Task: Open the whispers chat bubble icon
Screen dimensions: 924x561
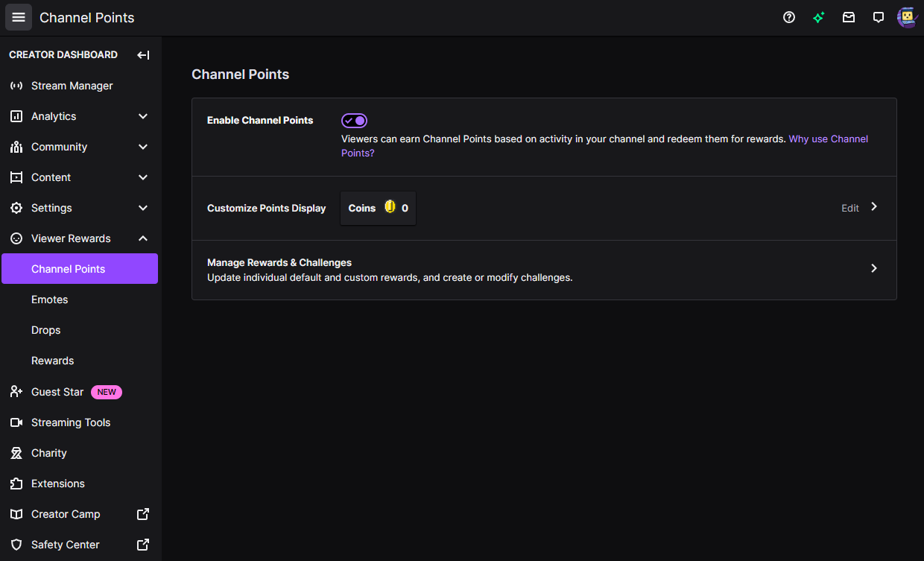Action: click(879, 17)
